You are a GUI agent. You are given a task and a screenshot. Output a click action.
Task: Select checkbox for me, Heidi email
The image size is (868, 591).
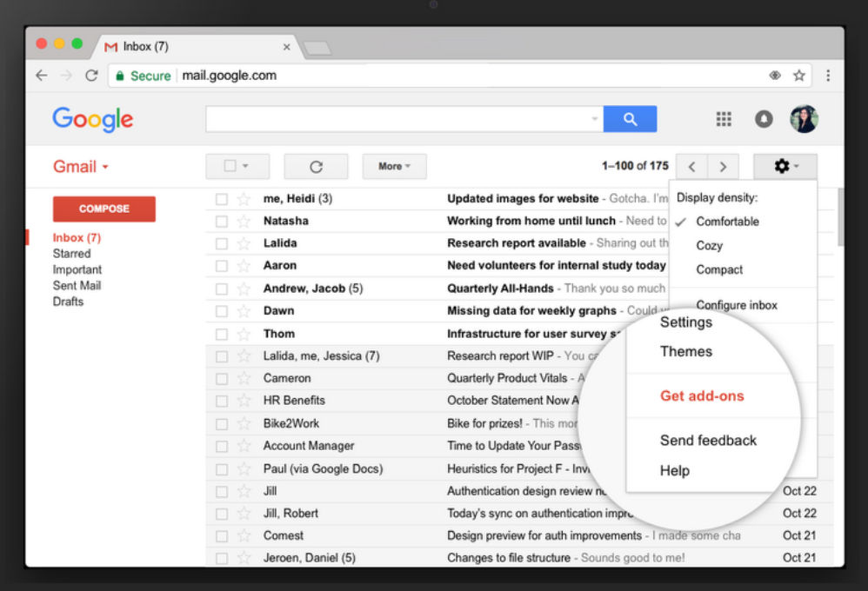pyautogui.click(x=222, y=199)
